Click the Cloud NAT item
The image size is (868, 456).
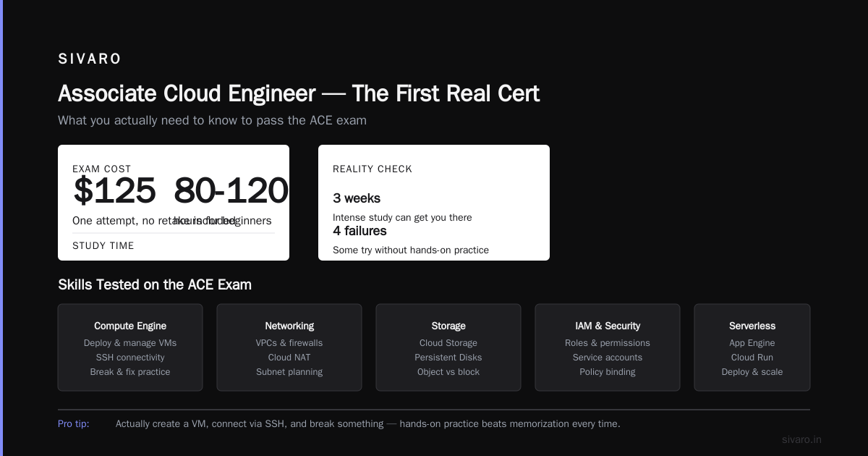(289, 358)
